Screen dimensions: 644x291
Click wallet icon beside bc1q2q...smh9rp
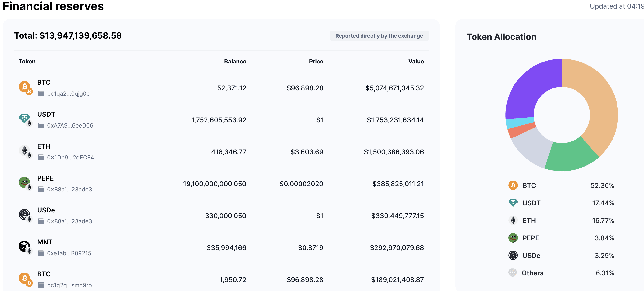point(41,285)
